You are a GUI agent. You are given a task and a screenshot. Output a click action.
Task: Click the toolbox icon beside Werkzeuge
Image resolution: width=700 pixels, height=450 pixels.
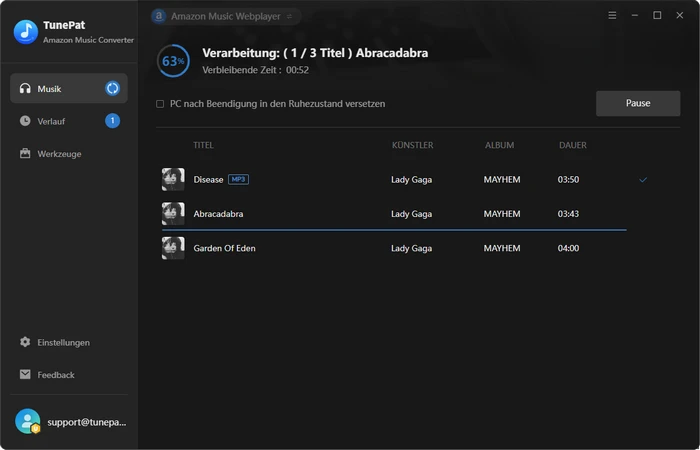[x=25, y=154]
